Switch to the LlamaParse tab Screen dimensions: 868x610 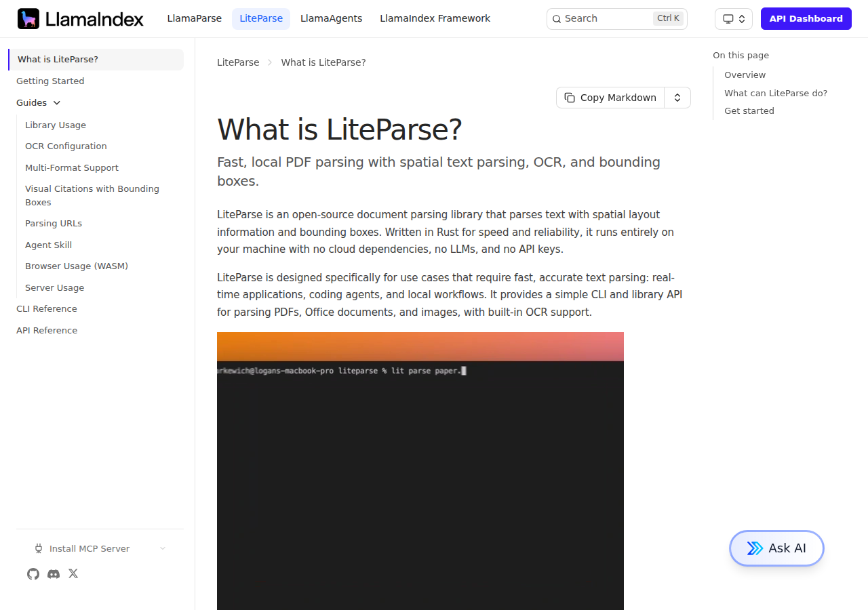pos(195,19)
